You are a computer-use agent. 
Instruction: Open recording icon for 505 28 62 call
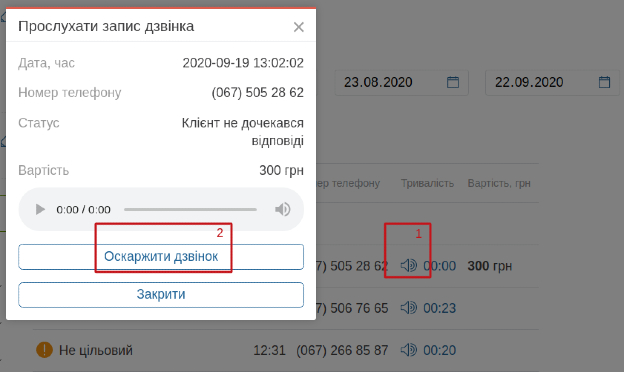[x=409, y=265]
